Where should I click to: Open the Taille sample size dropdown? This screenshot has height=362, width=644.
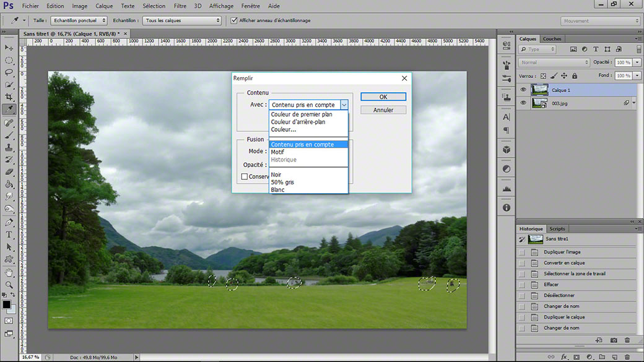(79, 20)
